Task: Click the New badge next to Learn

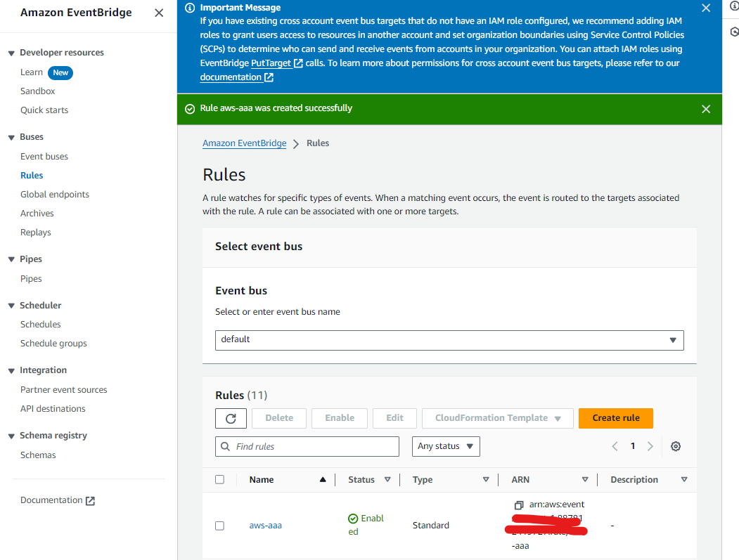Action: pos(60,72)
